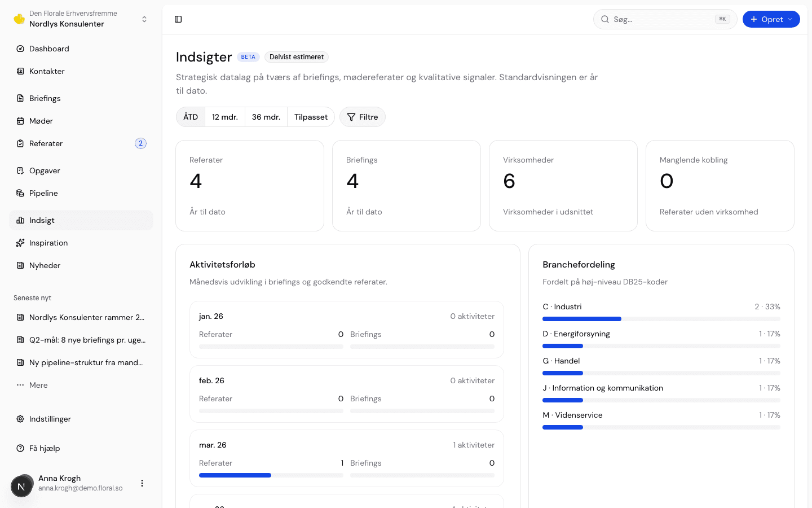Click the Pipeline icon
812x508 pixels.
pos(20,193)
